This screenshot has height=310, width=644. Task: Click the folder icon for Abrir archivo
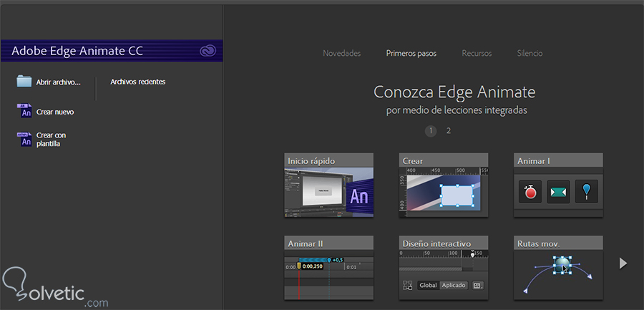[24, 82]
